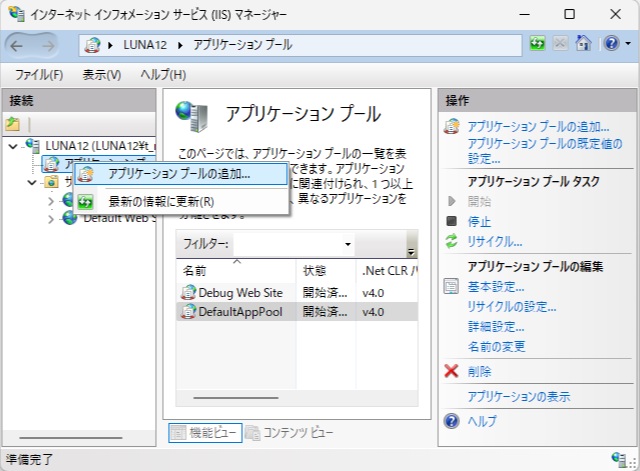Collapse the sites folder node
Viewport: 640px width, 471px height.
pyautogui.click(x=32, y=182)
